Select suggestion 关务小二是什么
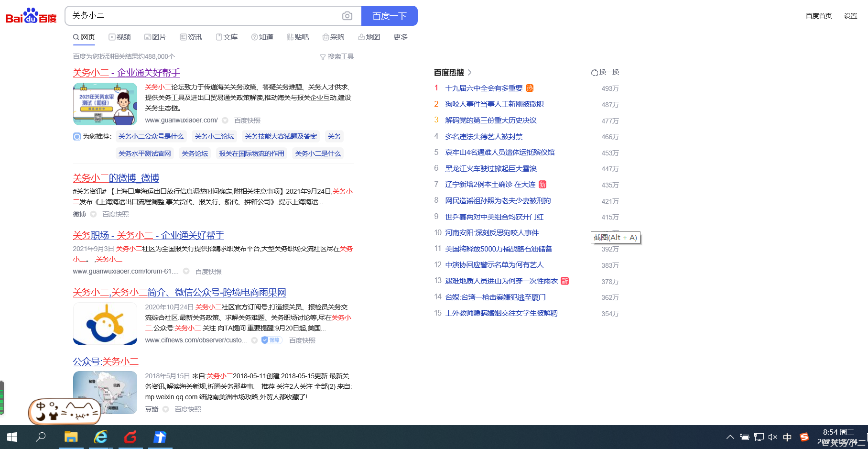 tap(318, 153)
